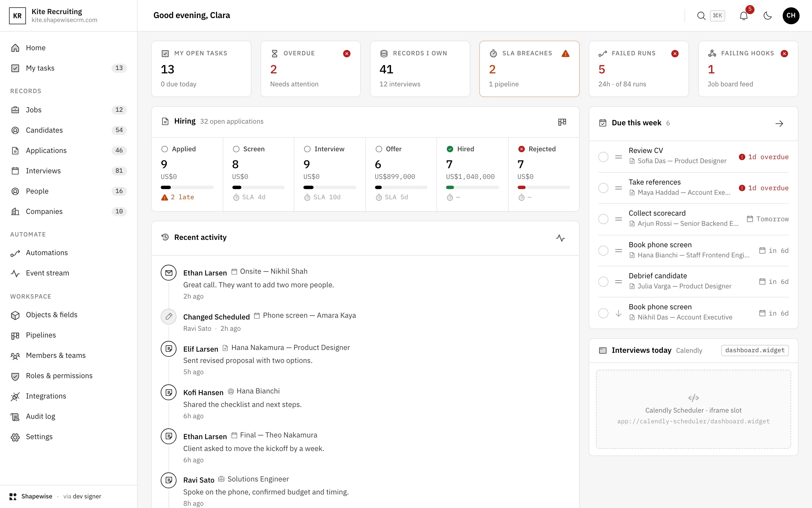This screenshot has height=508, width=812.
Task: Open notifications bell with 5 badge
Action: 744,16
